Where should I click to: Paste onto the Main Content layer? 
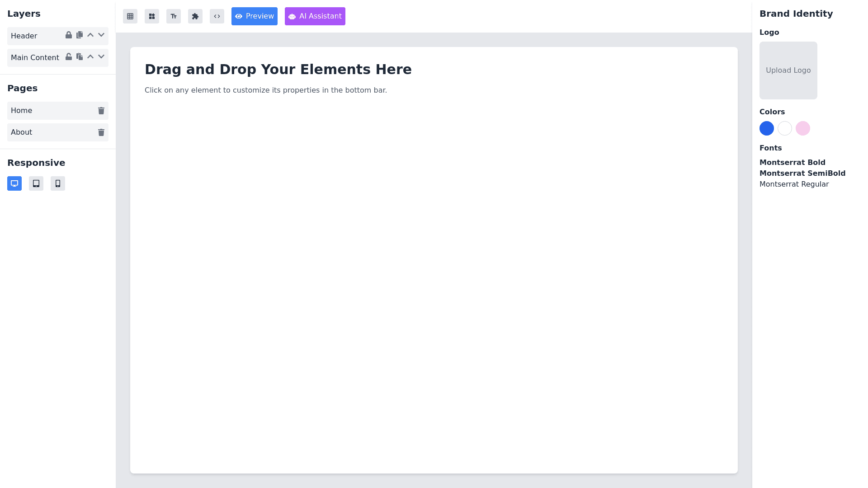80,57
